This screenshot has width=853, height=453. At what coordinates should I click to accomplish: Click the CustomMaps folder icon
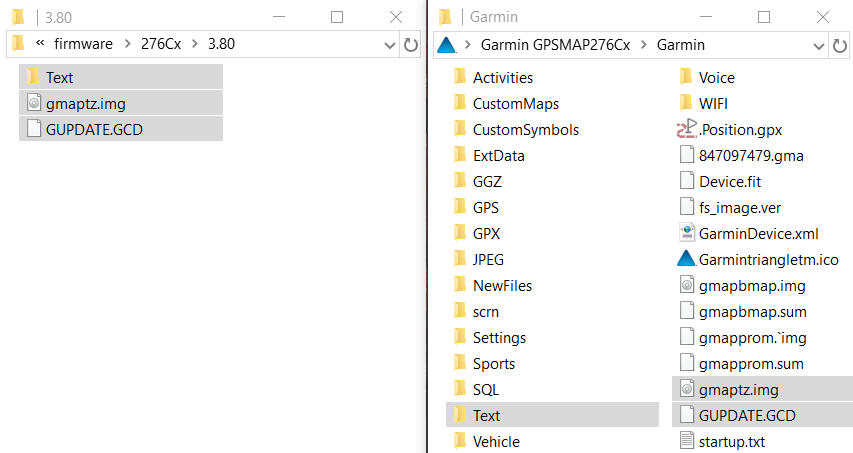[x=460, y=103]
